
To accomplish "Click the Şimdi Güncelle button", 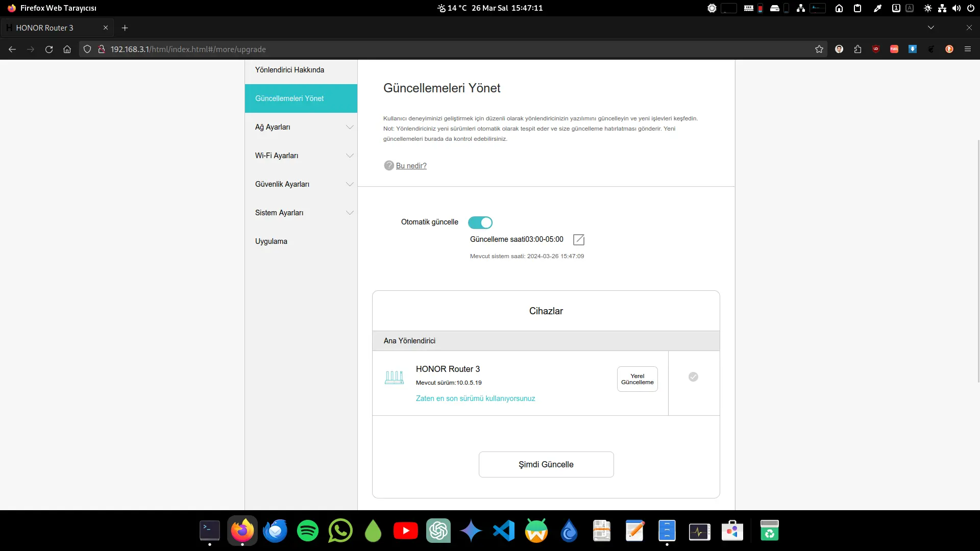I will [546, 464].
